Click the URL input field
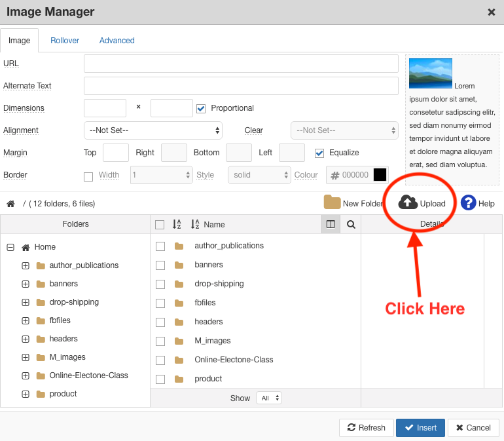 click(241, 64)
